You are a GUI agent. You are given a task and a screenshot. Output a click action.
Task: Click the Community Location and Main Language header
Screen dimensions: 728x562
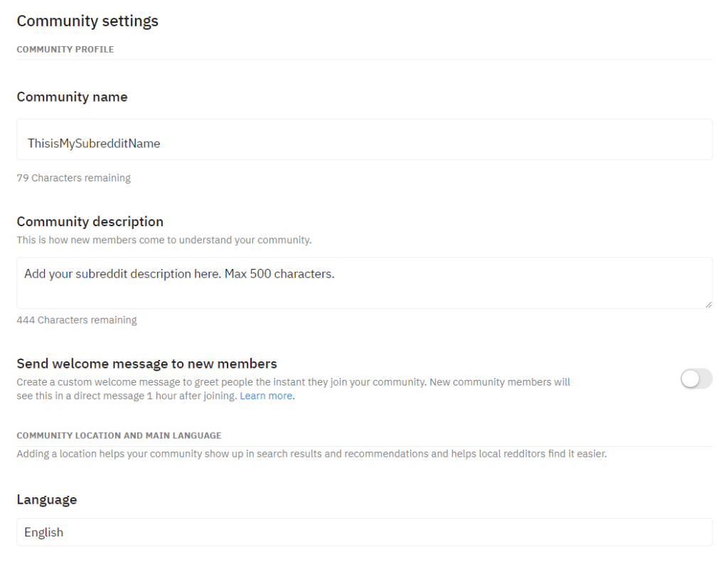[119, 435]
